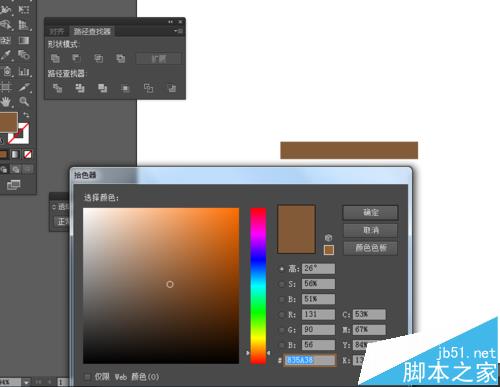Click the out-of-gamut cube warning icon

(x=328, y=238)
